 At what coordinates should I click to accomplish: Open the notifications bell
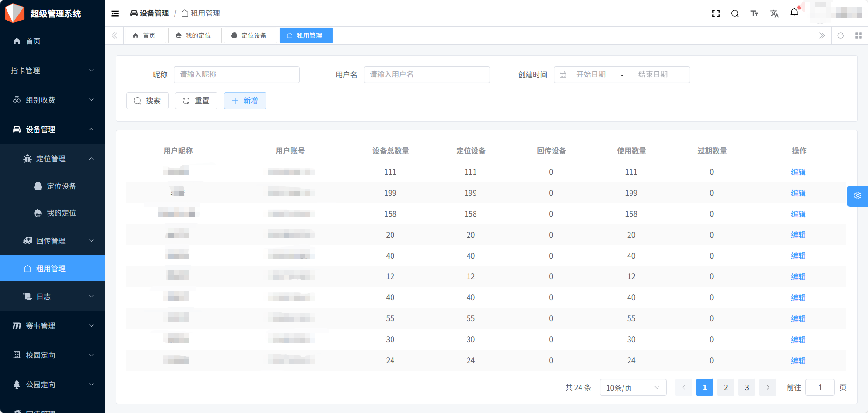[794, 13]
